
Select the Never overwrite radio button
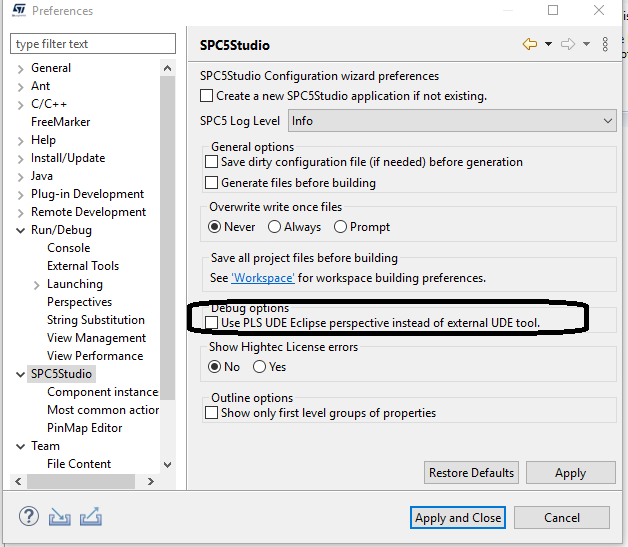click(x=214, y=227)
